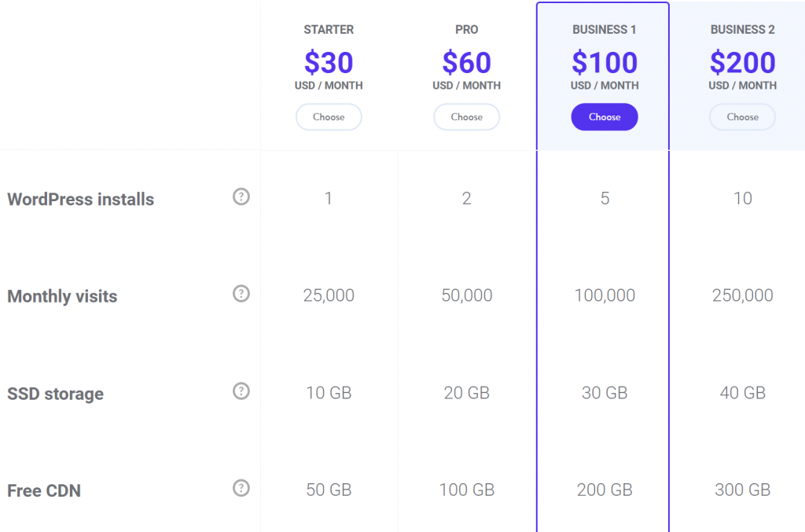The width and height of the screenshot is (805, 532).
Task: Click the $100 Business 1 price
Action: 605,63
